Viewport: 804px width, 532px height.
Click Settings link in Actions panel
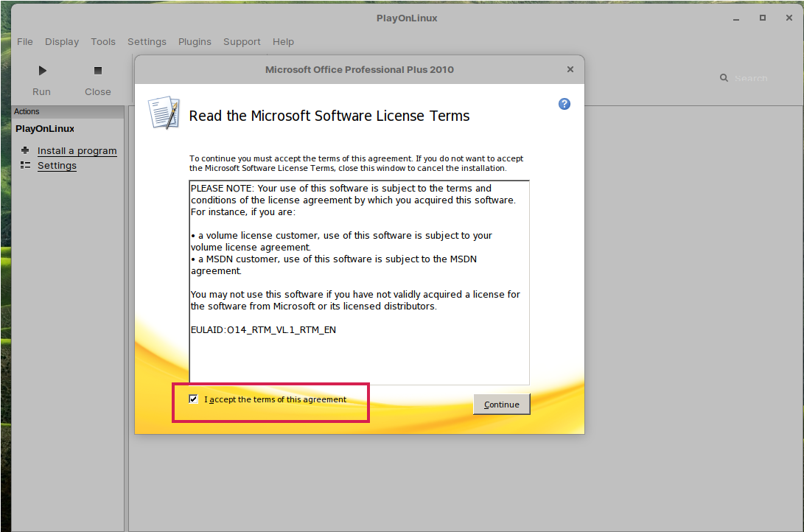click(57, 166)
